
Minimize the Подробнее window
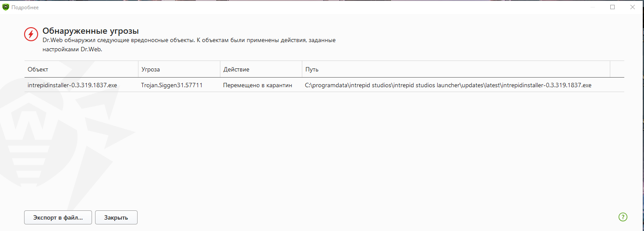pos(592,7)
